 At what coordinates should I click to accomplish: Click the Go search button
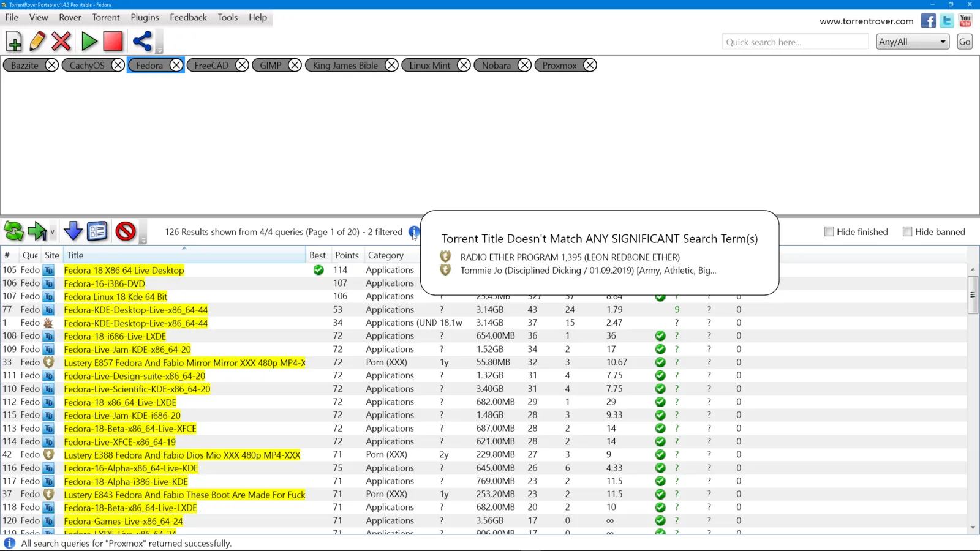pos(965,42)
